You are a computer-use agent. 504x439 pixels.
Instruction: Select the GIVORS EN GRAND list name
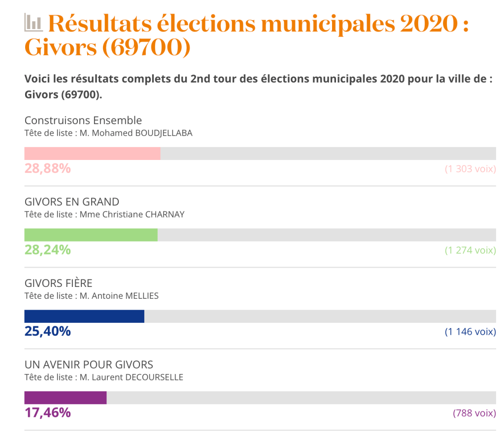coord(72,202)
